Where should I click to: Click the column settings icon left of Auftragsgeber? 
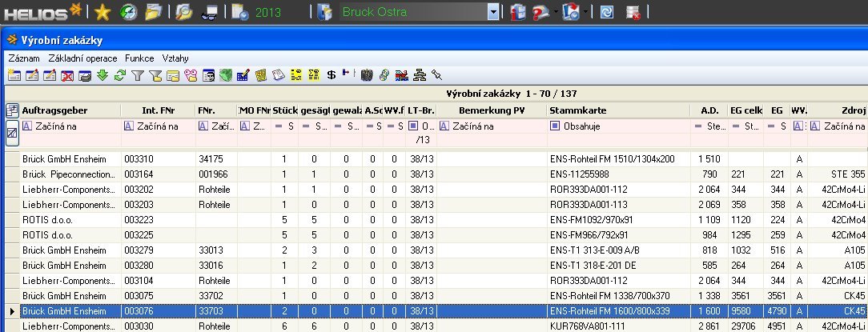pyautogui.click(x=12, y=110)
